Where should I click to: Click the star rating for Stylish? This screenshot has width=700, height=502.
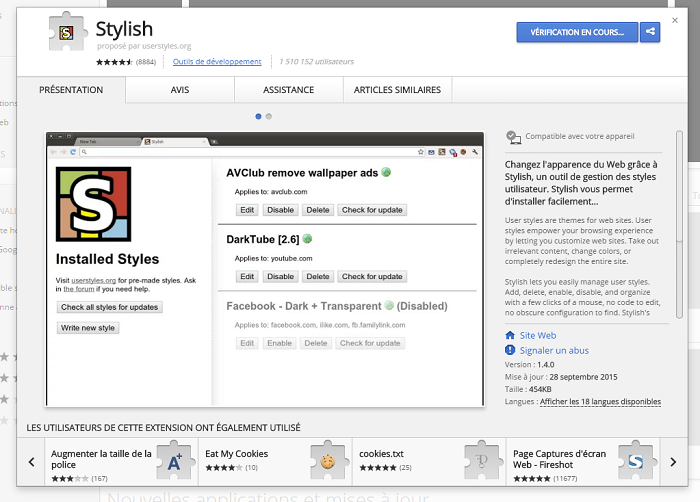tap(114, 62)
